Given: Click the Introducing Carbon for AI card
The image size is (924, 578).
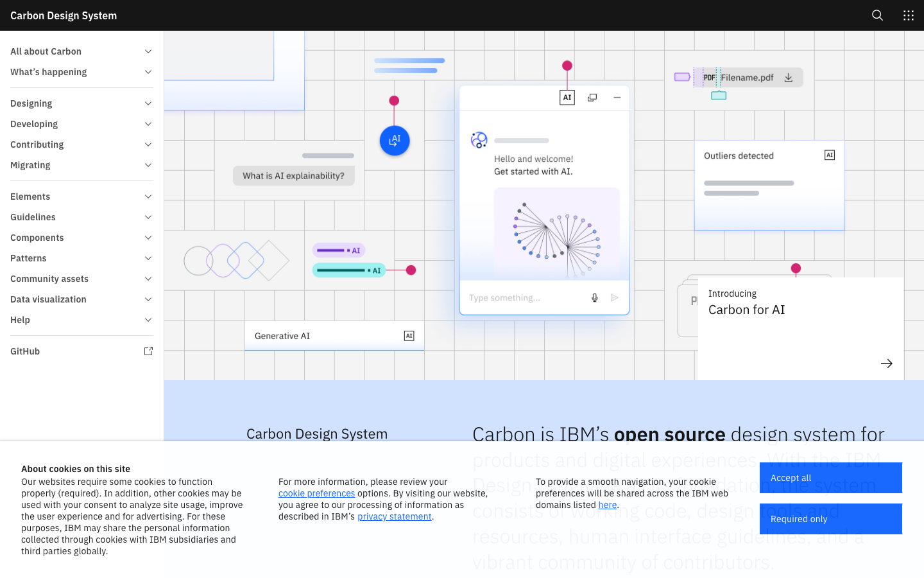Looking at the screenshot, I should pyautogui.click(x=801, y=329).
